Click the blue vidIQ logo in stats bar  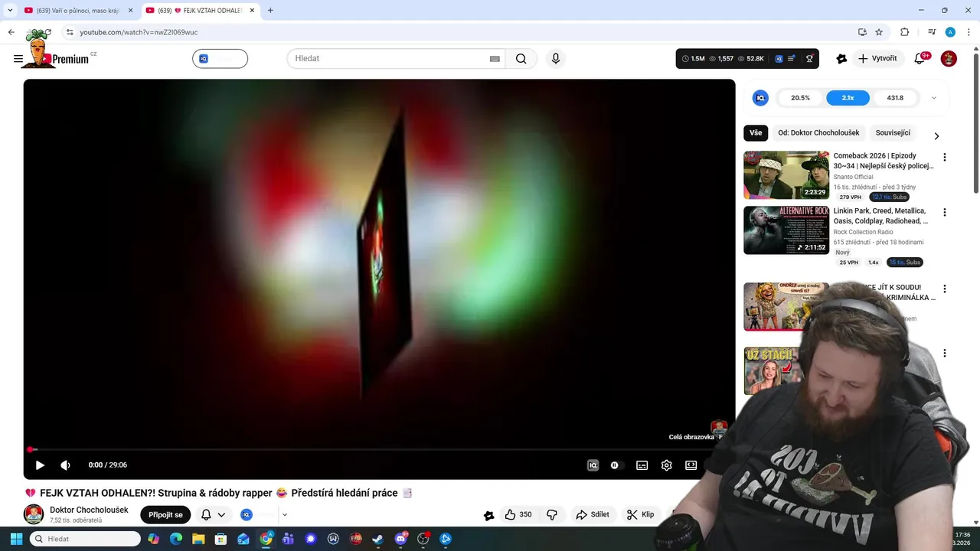tap(779, 59)
